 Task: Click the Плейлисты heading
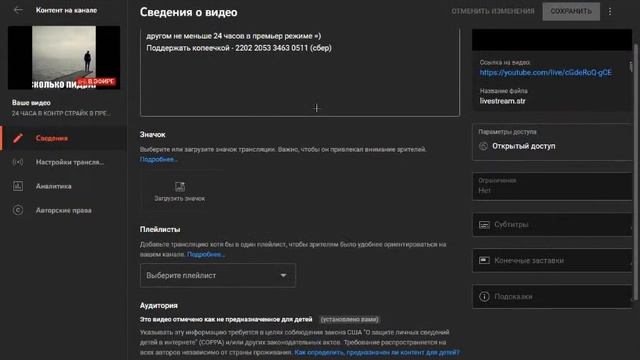pyautogui.click(x=160, y=229)
